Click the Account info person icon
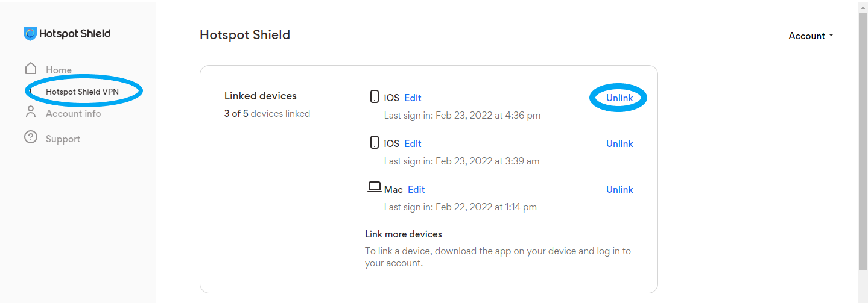 (x=31, y=112)
